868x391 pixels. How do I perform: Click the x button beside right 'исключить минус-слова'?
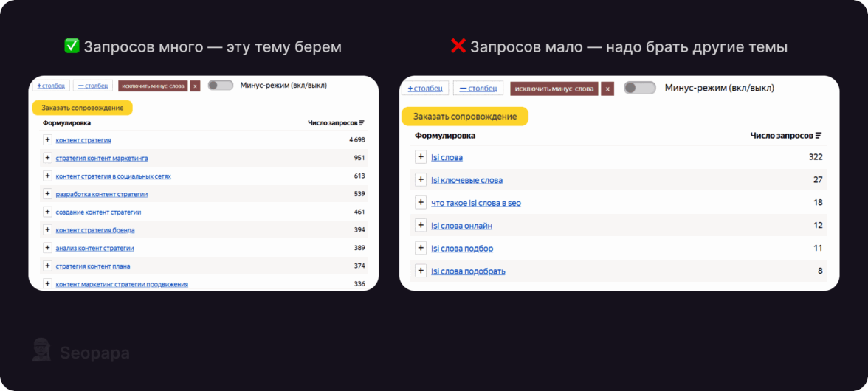coord(607,89)
